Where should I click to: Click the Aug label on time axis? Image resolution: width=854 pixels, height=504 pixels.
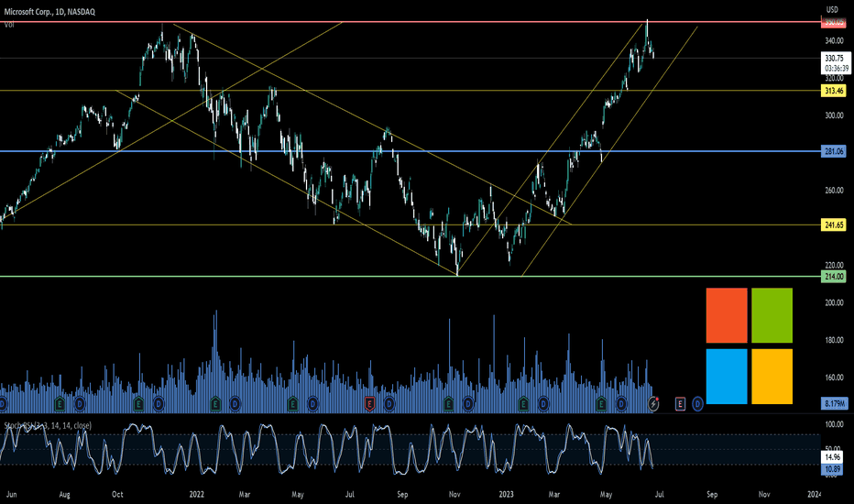[x=64, y=495]
